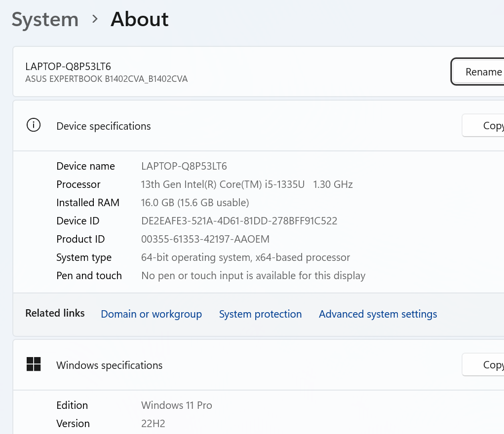Rename this PC with the Rename button
Viewport: 504px width, 434px height.
[478, 72]
